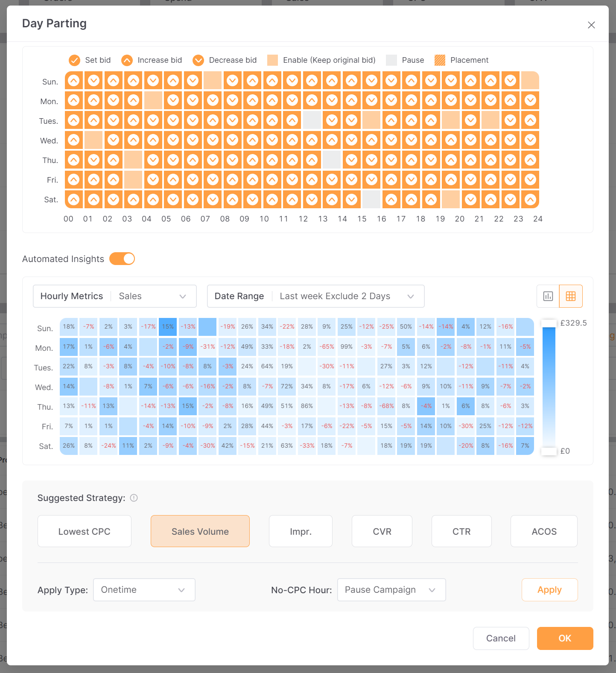Switch to heatmap grid view icon

click(571, 296)
